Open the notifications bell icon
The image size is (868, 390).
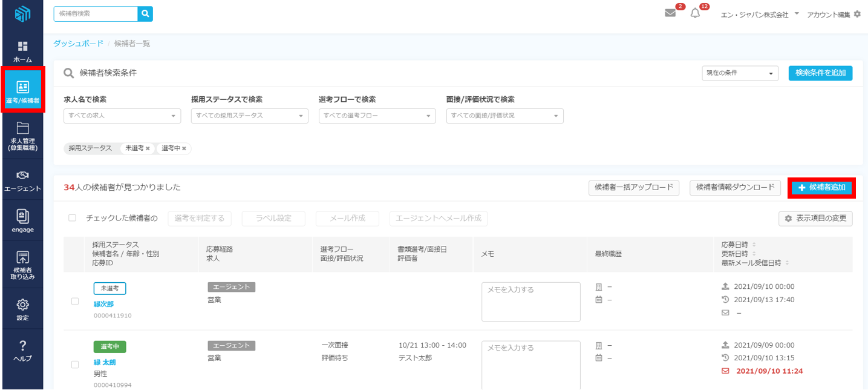click(695, 13)
